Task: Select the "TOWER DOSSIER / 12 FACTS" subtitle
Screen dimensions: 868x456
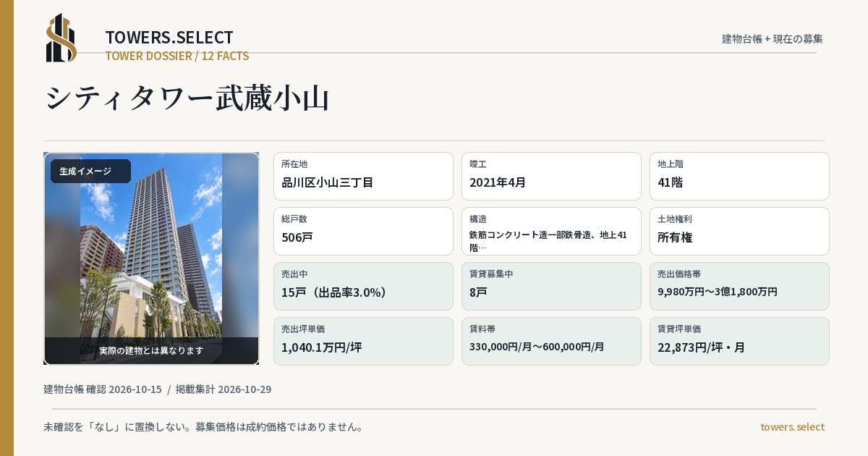Action: tap(177, 56)
